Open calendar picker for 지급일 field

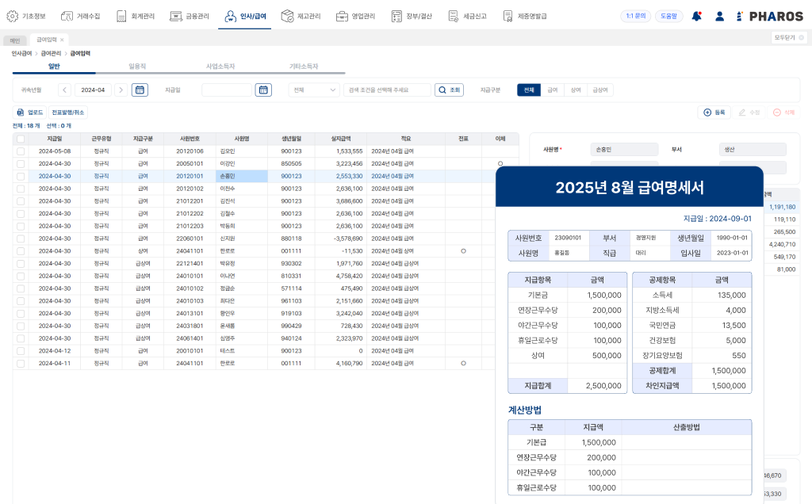pos(263,90)
